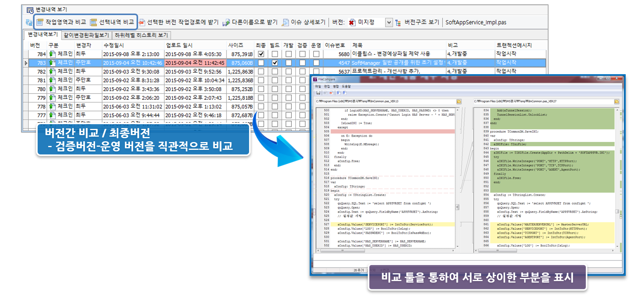Switch to 같이변경된파일보기 tab
644x295 pixels.
pyautogui.click(x=86, y=35)
